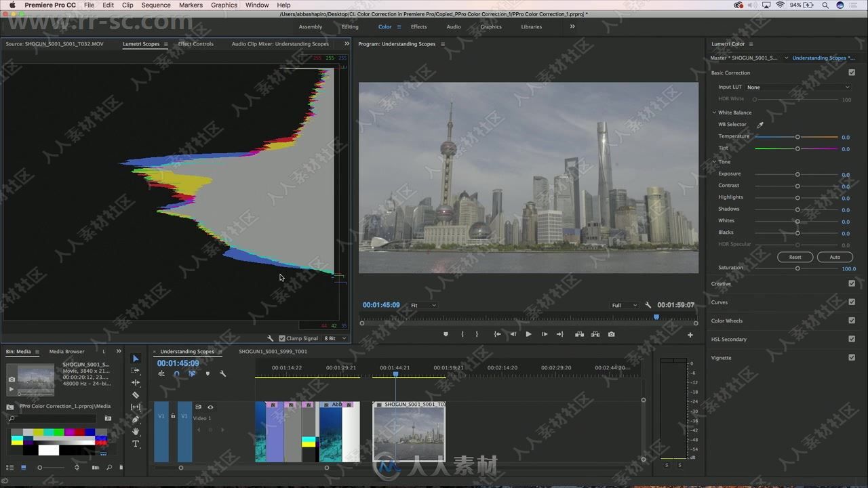Open the Markers menu
The width and height of the screenshot is (868, 488).
click(191, 5)
